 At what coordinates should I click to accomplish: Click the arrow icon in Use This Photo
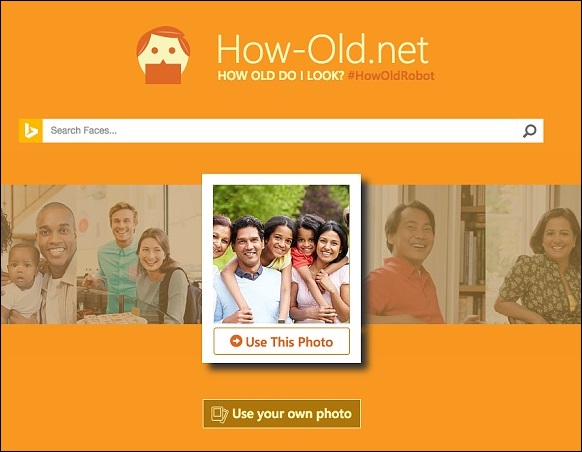click(236, 341)
